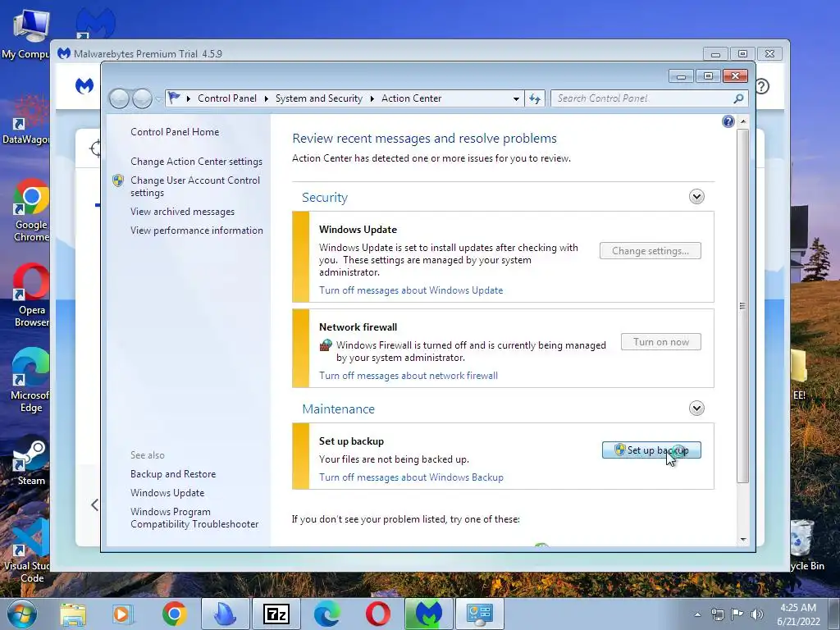Click the Control Panel breadcrumb

click(227, 98)
